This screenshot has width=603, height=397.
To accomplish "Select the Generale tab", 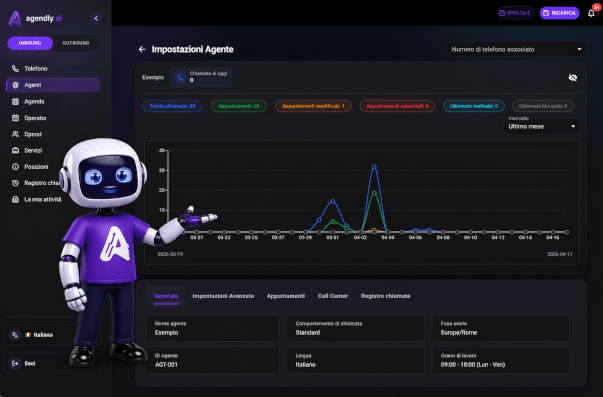I will click(166, 296).
